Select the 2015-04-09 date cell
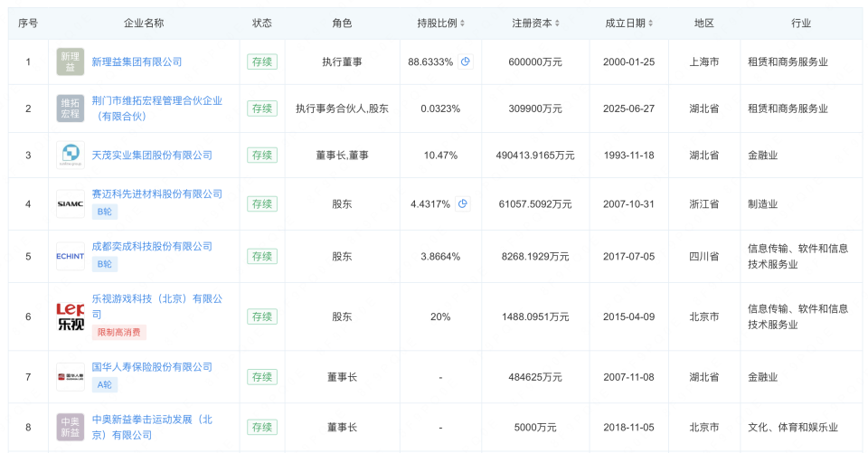Viewport: 868px width, 453px height. pos(629,316)
